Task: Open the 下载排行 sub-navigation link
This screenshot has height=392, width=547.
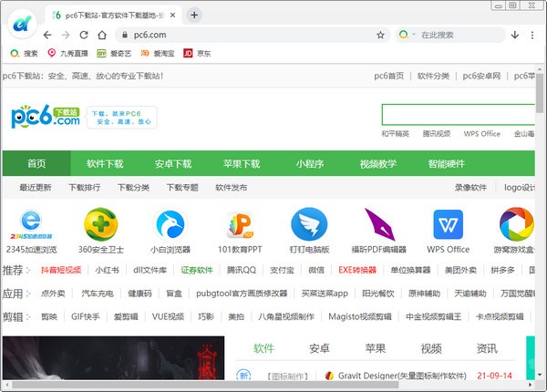Action: [x=85, y=188]
